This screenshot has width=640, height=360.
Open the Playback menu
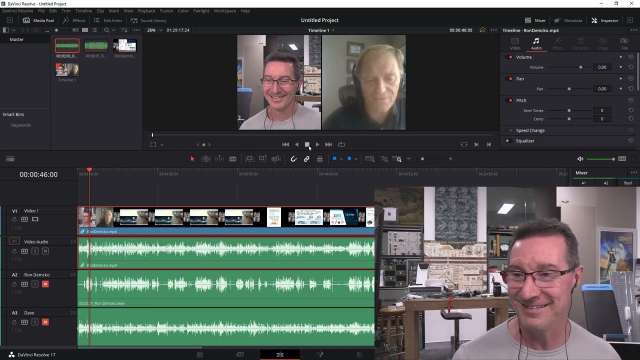pyautogui.click(x=146, y=11)
